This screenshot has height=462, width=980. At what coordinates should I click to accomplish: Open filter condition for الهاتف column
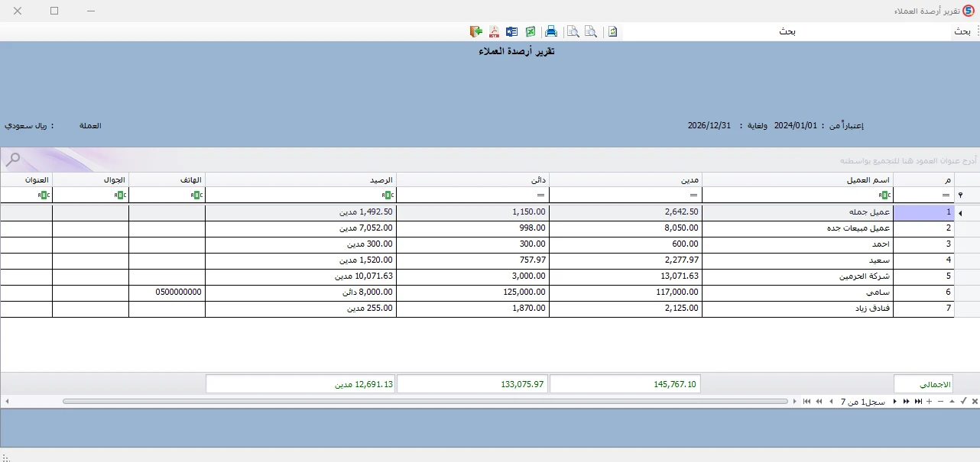point(196,195)
